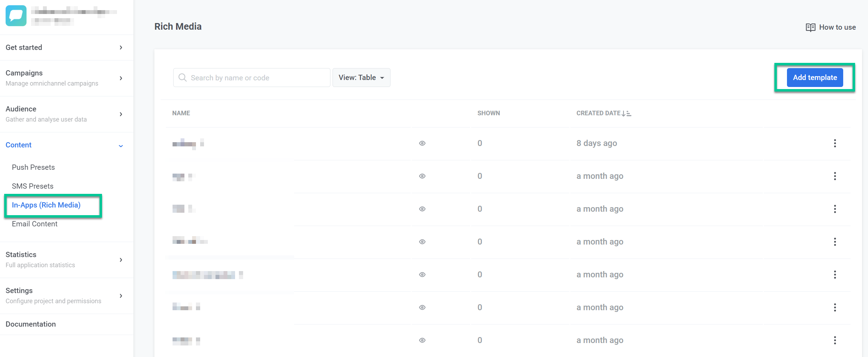Click the app logo chat bubble icon
The image size is (868, 357).
[16, 16]
